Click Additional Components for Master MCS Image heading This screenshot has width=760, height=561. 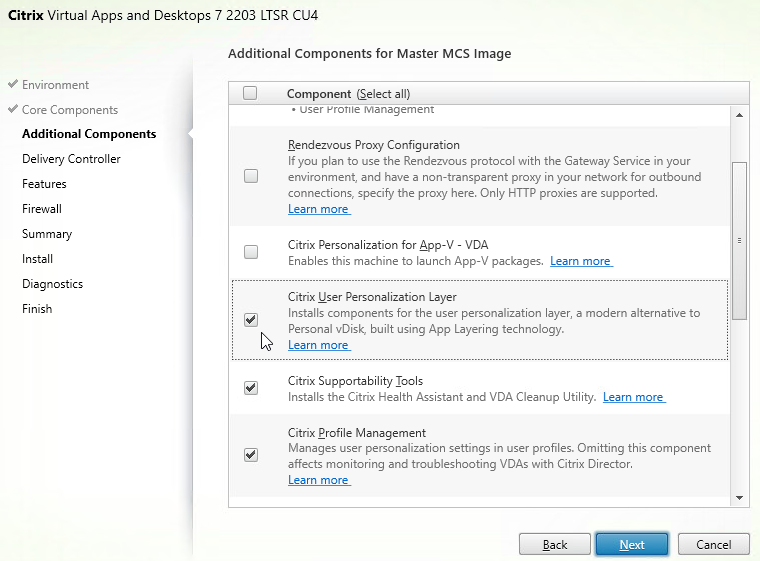click(369, 53)
